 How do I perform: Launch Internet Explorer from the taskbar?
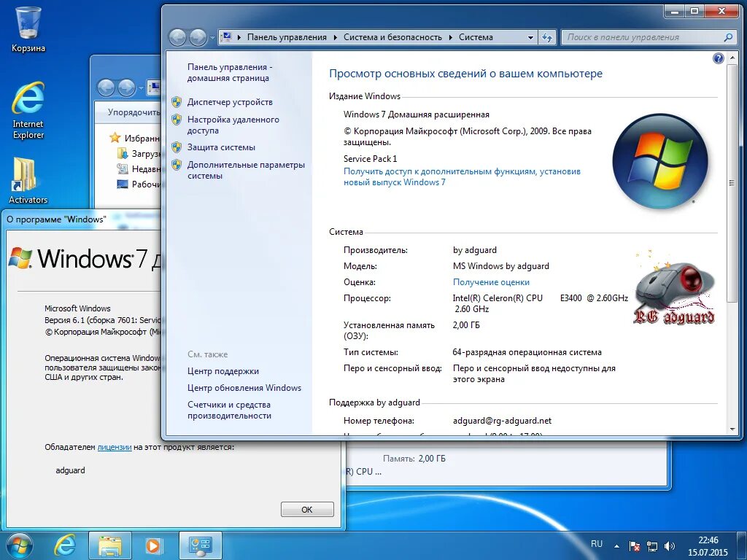click(x=65, y=545)
